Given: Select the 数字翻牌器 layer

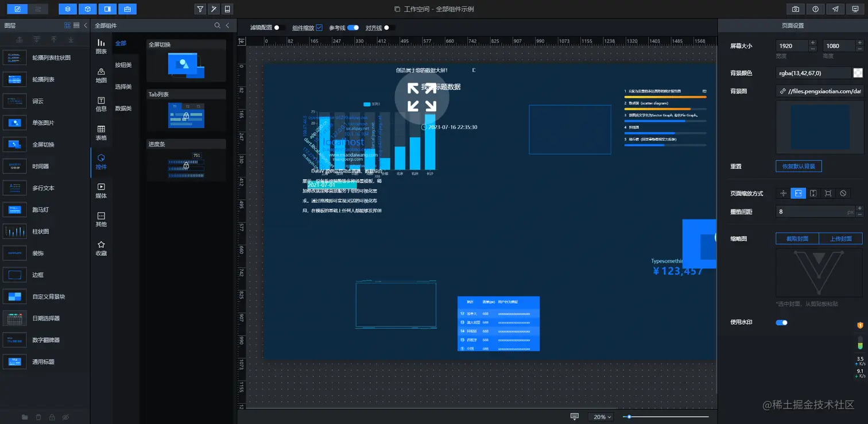Looking at the screenshot, I should tap(45, 340).
